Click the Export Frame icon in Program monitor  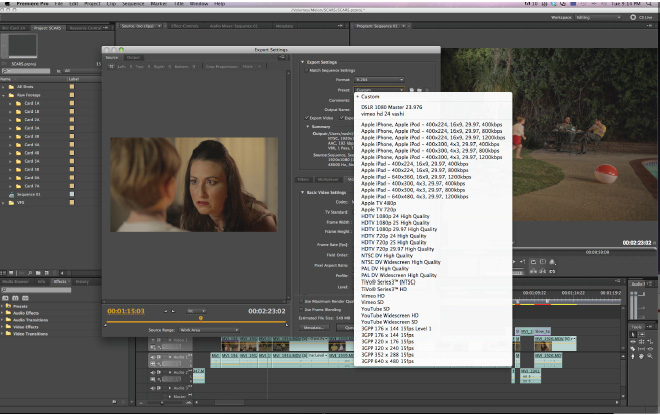[552, 271]
